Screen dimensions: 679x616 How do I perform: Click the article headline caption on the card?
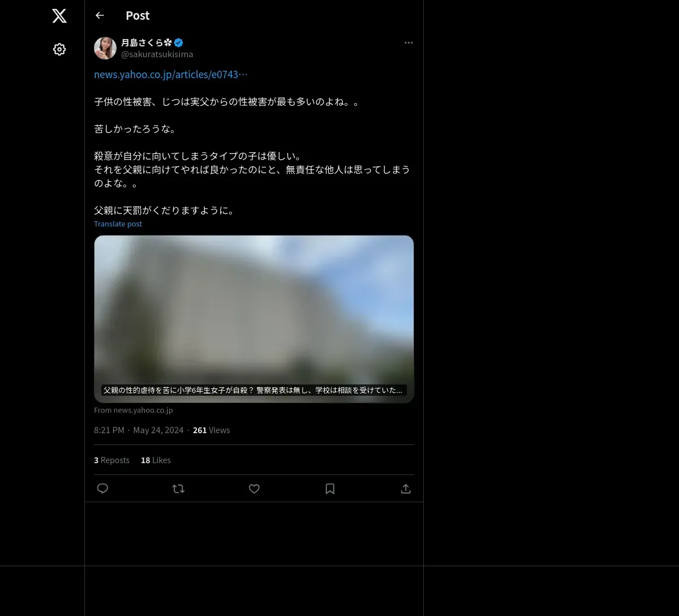click(253, 390)
